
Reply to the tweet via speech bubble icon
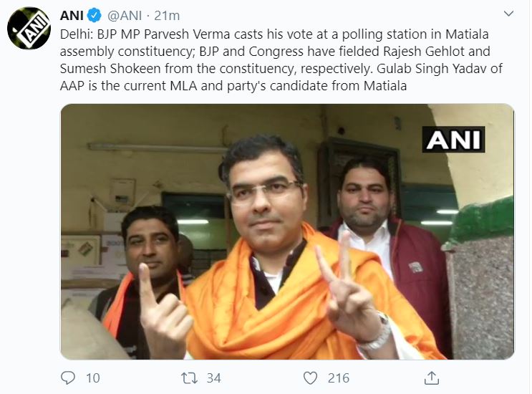(x=68, y=377)
